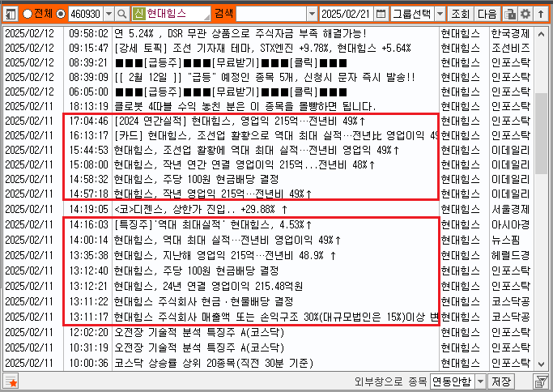Click the magnifier stock search icon
The height and width of the screenshot is (392, 553).
click(122, 14)
